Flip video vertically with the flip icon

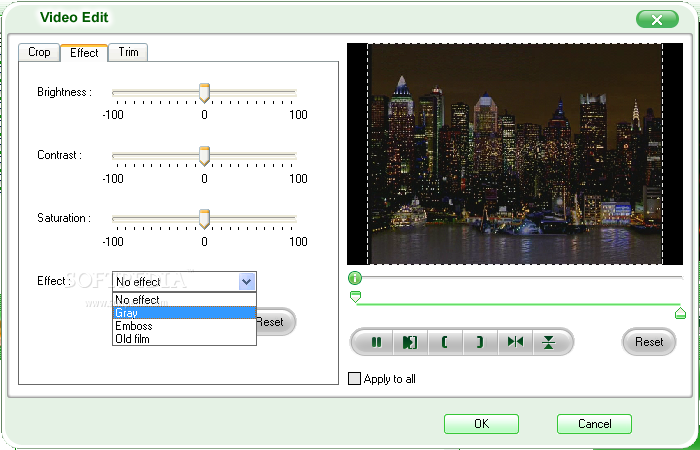coord(549,342)
